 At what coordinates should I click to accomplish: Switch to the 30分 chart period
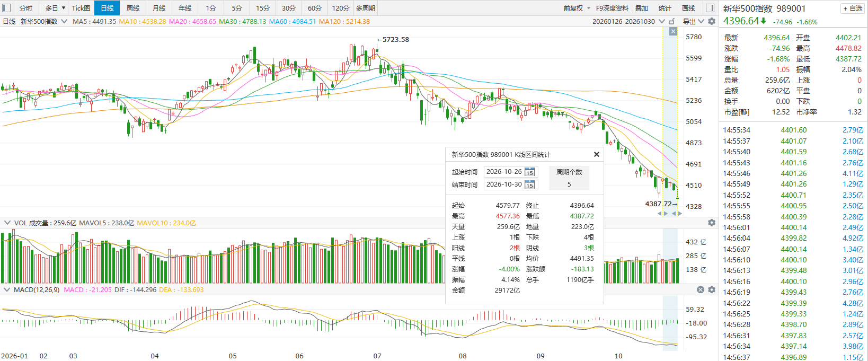click(289, 8)
